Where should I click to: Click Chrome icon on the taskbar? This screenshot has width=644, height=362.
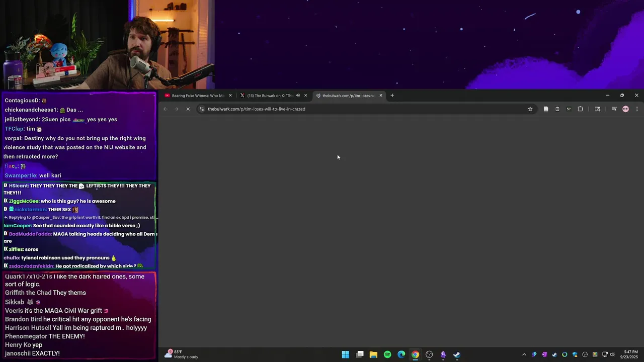(415, 354)
